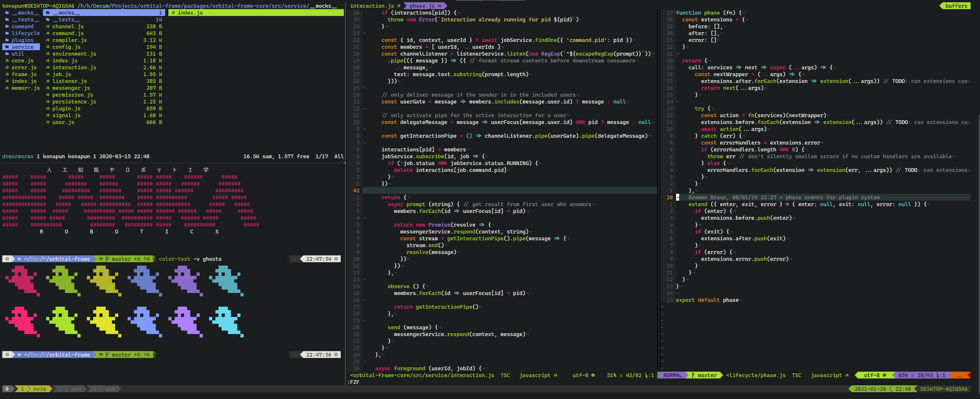Click the NORMAL mode indicator in the statusline
Viewport: 980px width, 399px height.
tap(672, 375)
